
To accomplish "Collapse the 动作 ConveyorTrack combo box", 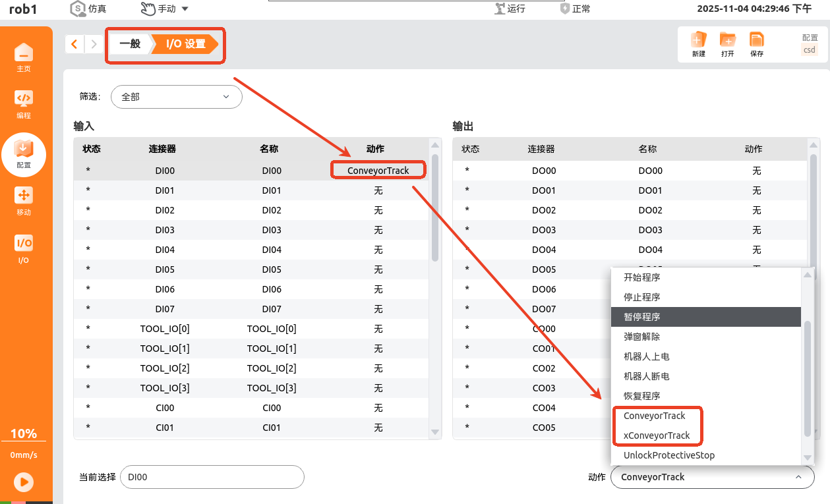I will (712, 477).
